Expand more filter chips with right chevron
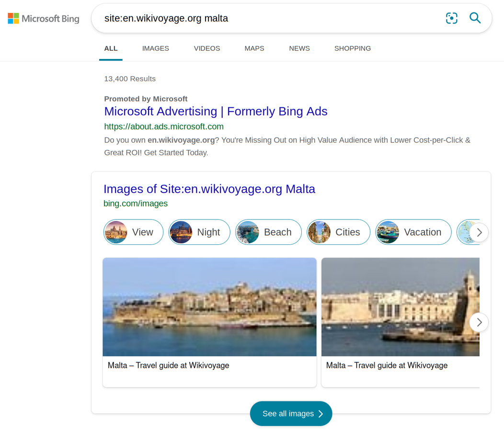Screen dimensions: 504x435 [479, 232]
